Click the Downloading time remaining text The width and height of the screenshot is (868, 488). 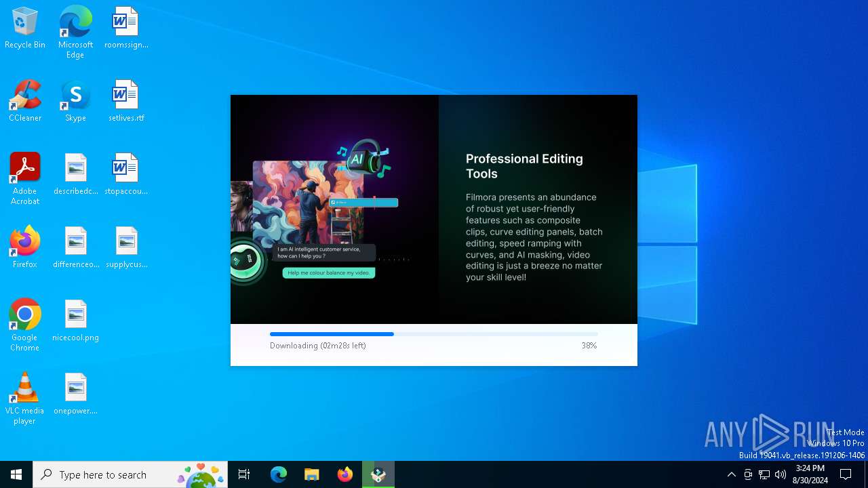pyautogui.click(x=318, y=346)
